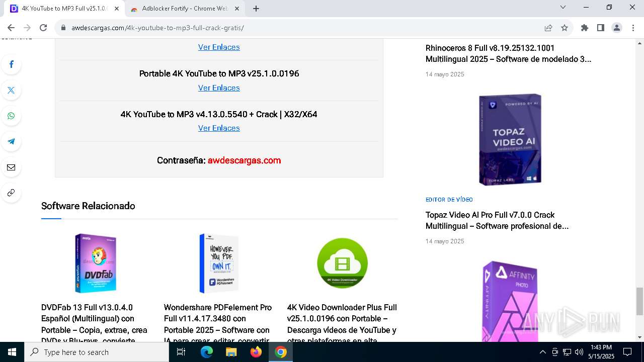Toggle the browser side panel
This screenshot has height=362, width=644.
(600, 28)
